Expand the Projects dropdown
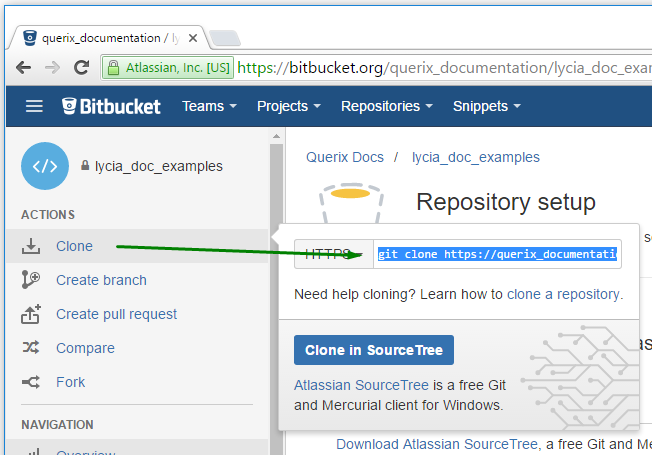 288,106
